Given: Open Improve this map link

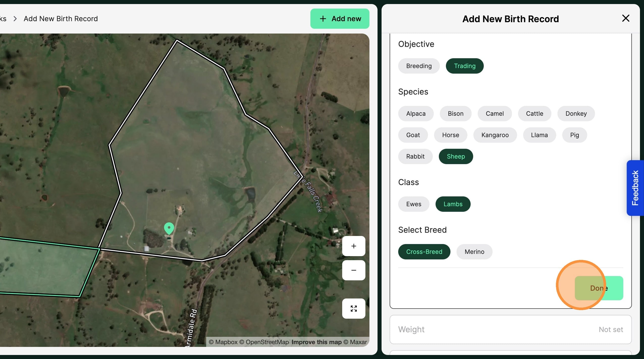Looking at the screenshot, I should point(316,342).
